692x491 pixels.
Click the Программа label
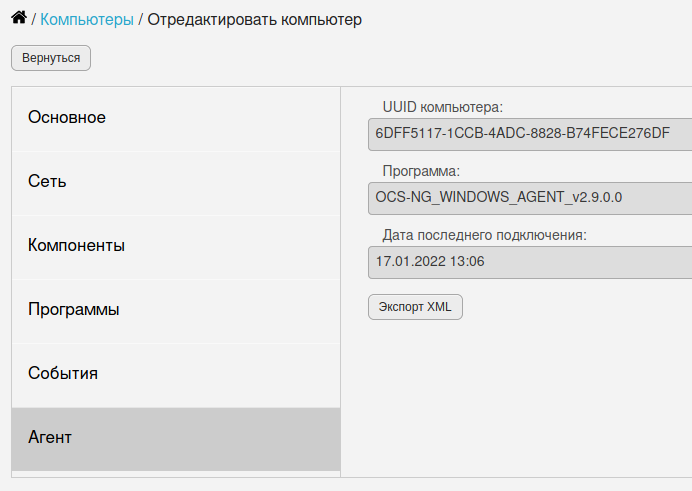[421, 171]
